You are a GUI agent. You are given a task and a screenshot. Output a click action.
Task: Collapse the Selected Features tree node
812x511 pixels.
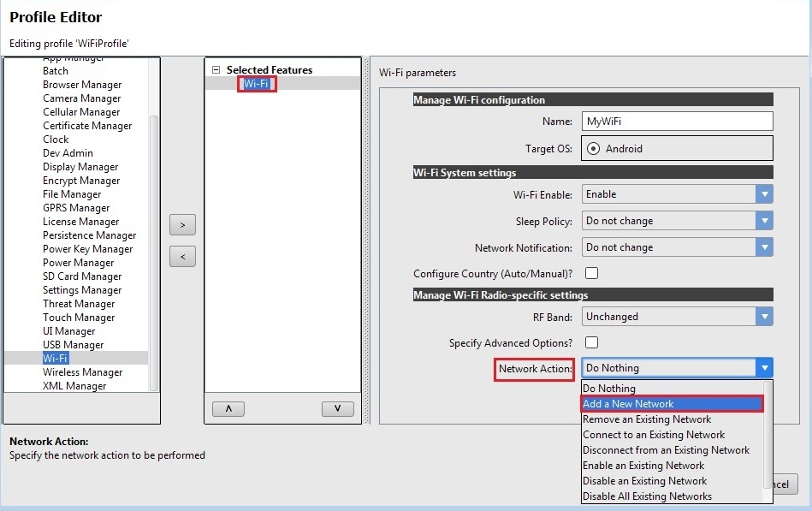click(216, 70)
